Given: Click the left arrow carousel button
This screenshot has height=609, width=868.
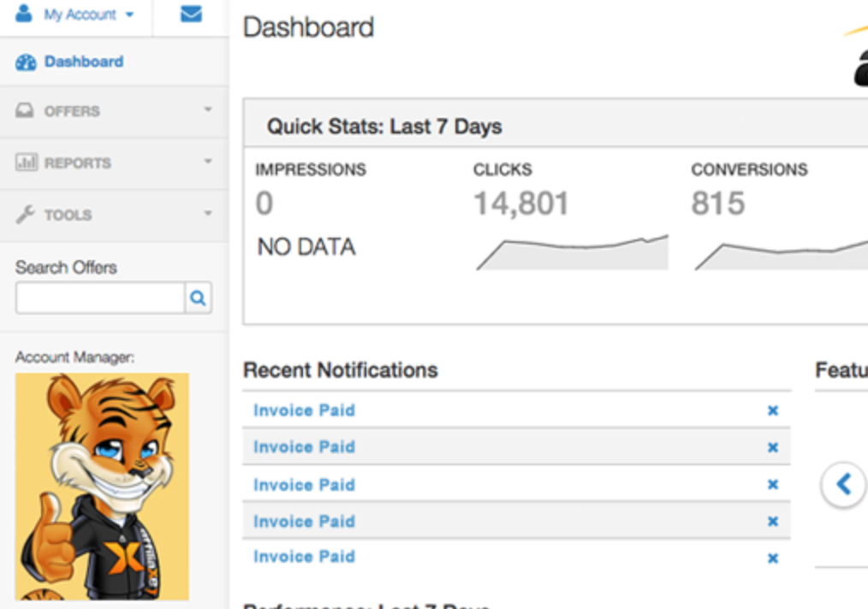Looking at the screenshot, I should pos(843,484).
